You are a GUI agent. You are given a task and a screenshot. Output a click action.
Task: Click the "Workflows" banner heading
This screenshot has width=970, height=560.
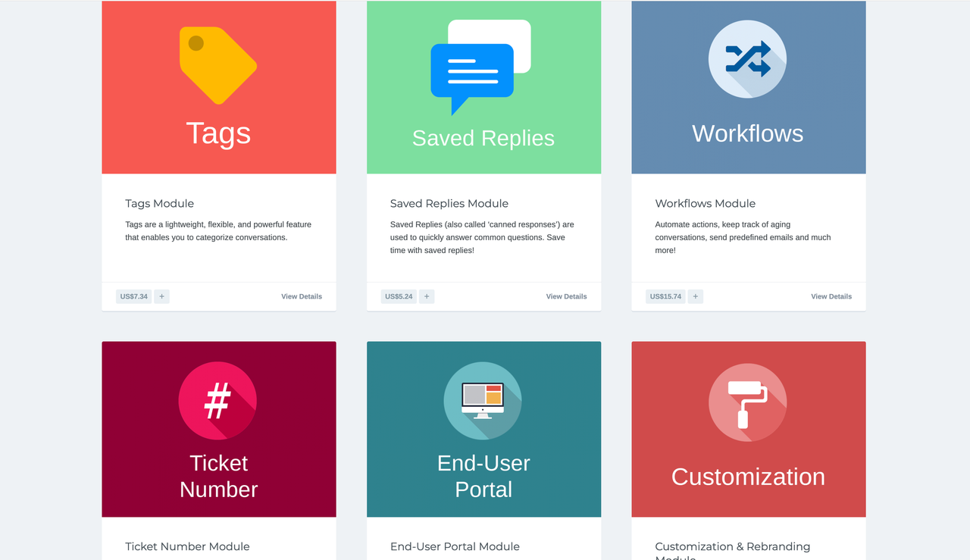748,133
